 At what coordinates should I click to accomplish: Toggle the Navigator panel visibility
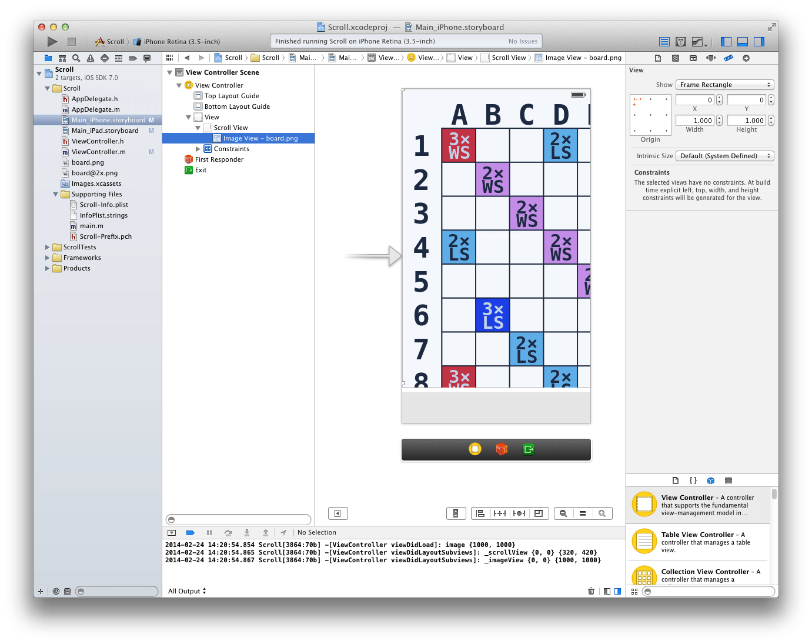click(x=726, y=41)
